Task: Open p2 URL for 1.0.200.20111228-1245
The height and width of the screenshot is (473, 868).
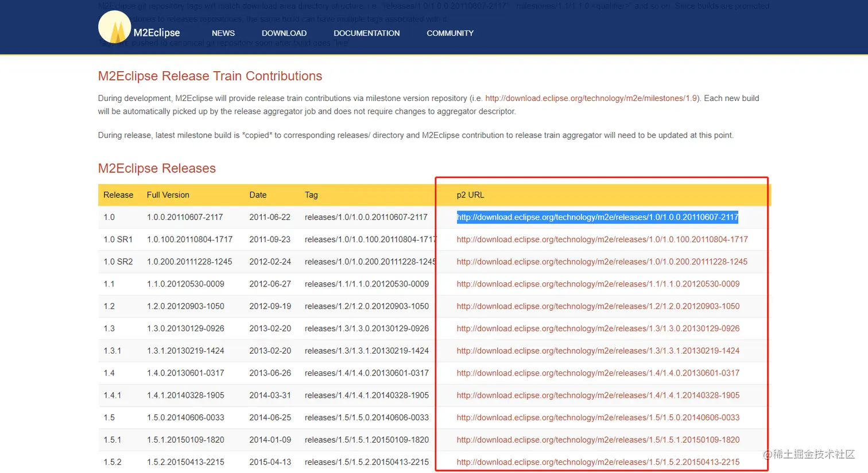Action: coord(602,262)
